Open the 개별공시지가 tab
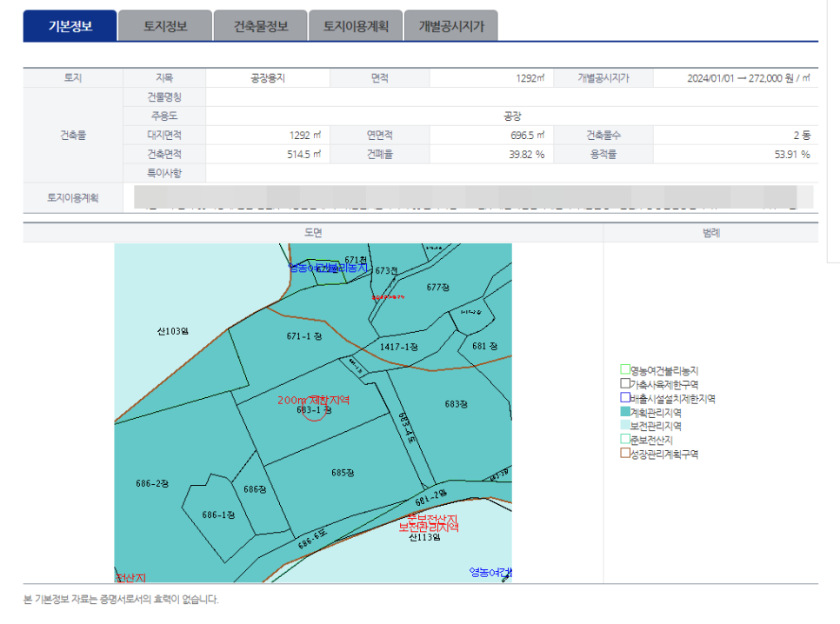 pyautogui.click(x=451, y=26)
